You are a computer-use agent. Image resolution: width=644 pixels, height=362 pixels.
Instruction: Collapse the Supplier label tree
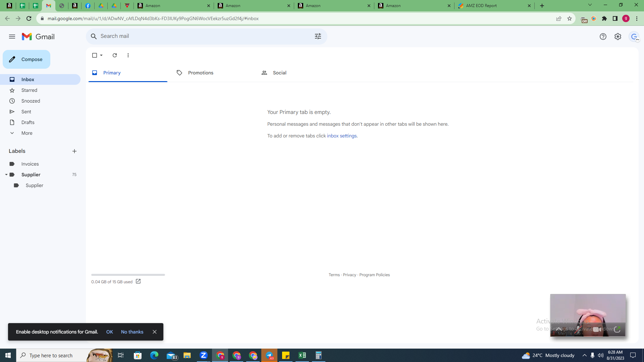click(x=6, y=175)
